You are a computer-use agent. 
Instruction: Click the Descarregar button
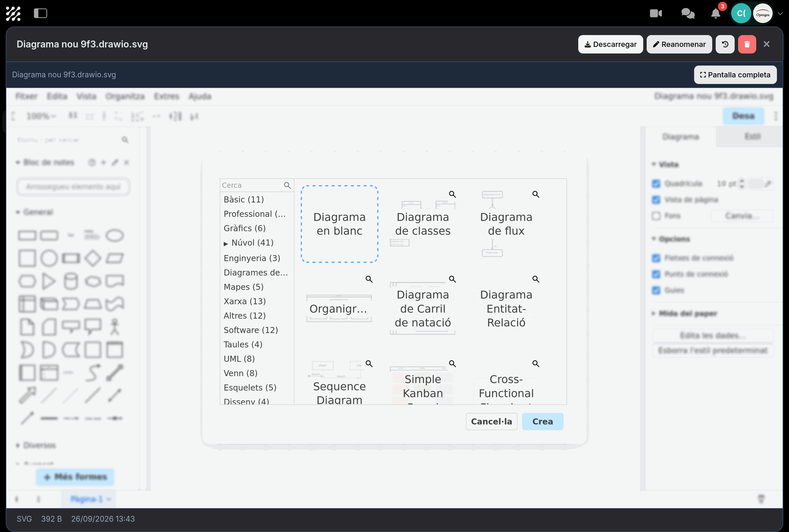point(610,44)
